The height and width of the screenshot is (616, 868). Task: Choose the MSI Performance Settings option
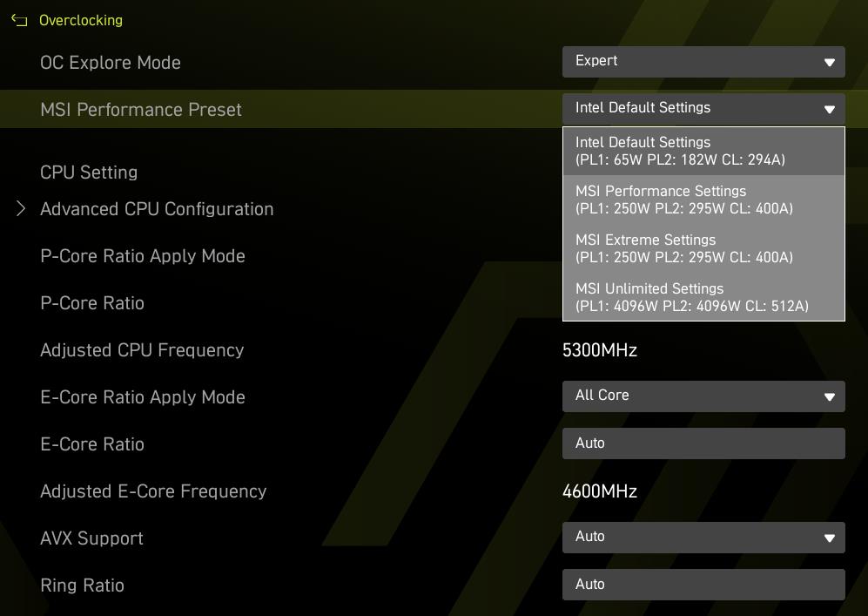[x=703, y=200]
